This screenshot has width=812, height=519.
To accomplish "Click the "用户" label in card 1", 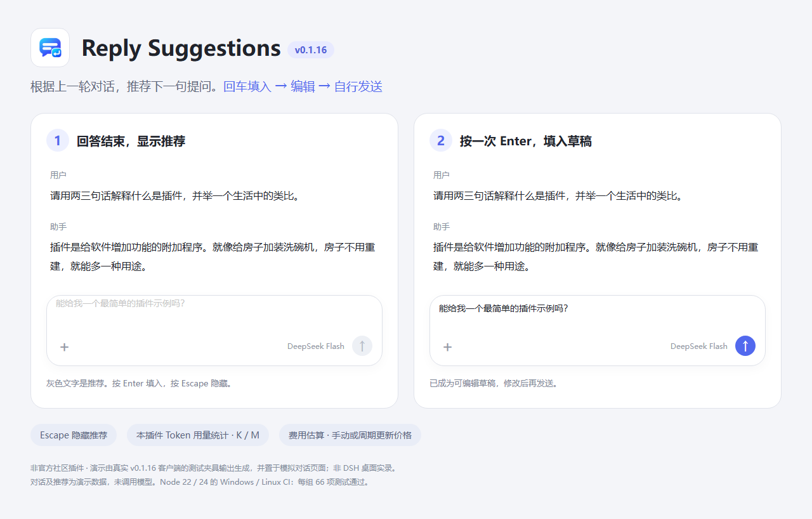I will [58, 175].
